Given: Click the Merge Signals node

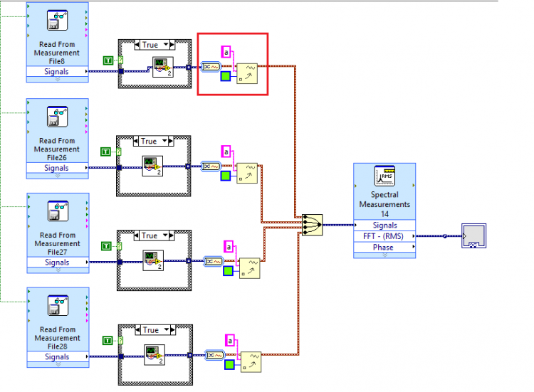Looking at the screenshot, I should point(312,225).
